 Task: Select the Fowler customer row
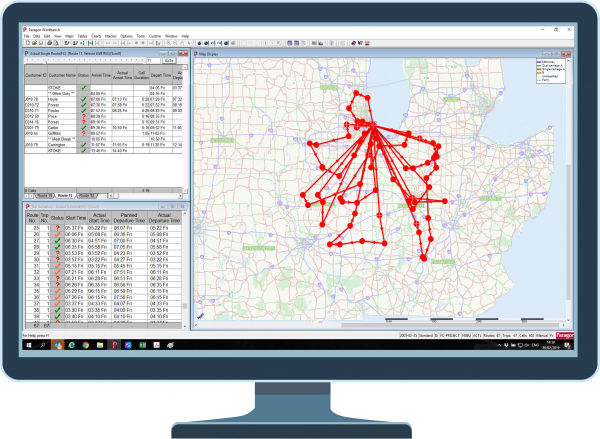[104, 111]
